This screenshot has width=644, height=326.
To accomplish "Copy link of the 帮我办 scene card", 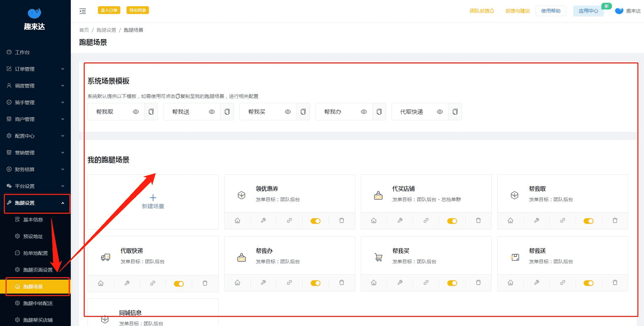I will tap(289, 282).
